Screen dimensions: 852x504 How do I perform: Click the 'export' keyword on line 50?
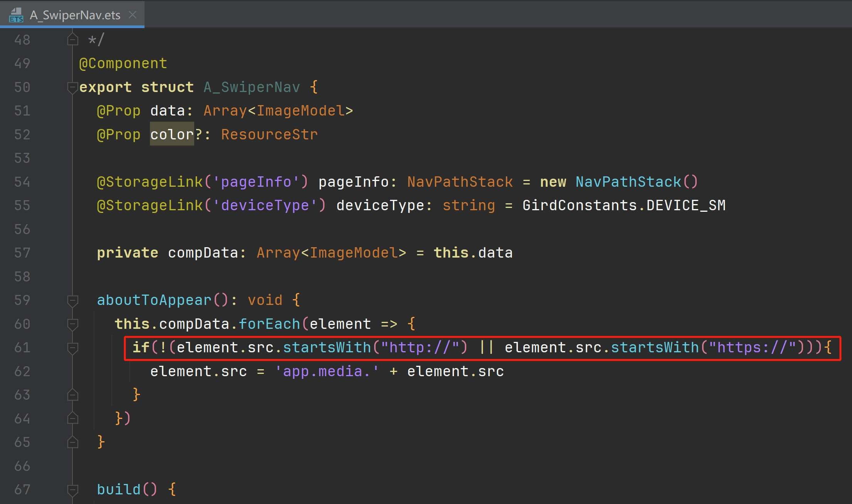(105, 87)
